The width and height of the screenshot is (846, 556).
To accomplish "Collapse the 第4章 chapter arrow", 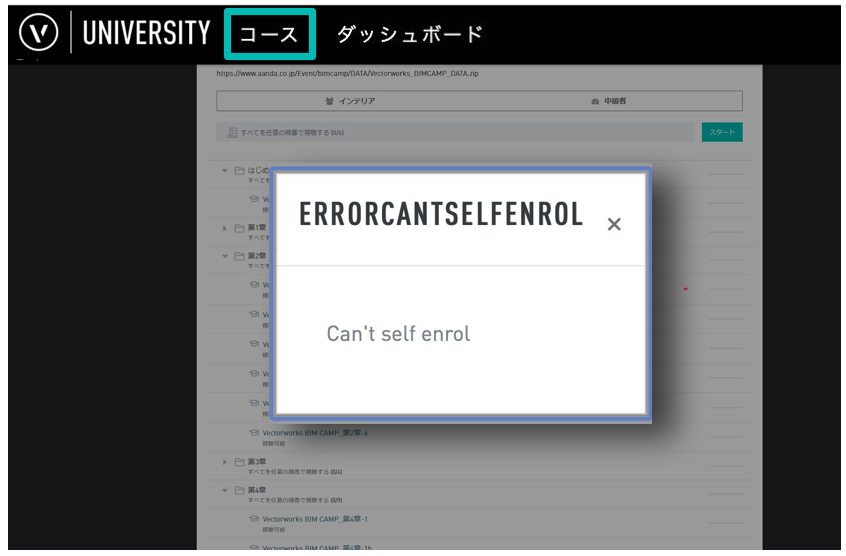I will 225,490.
